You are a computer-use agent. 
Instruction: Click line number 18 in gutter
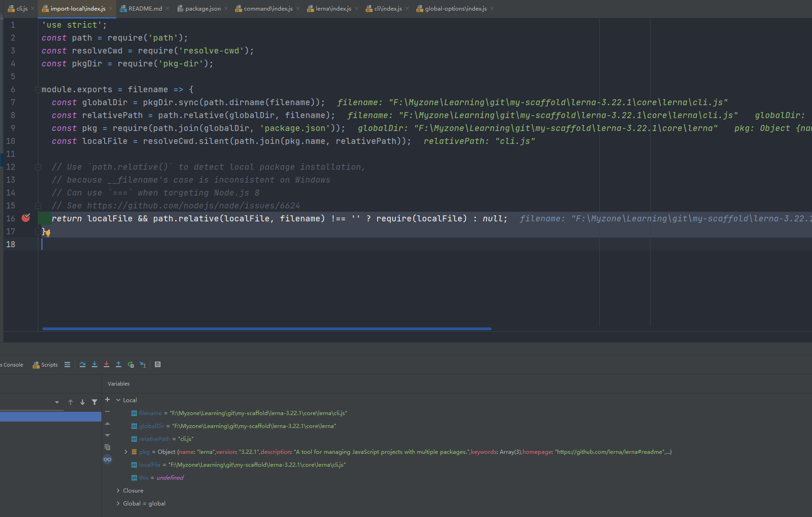pos(11,244)
